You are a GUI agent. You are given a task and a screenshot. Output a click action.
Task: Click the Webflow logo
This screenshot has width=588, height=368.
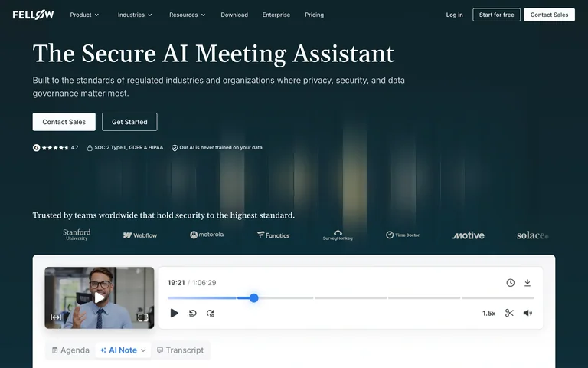[x=140, y=235]
